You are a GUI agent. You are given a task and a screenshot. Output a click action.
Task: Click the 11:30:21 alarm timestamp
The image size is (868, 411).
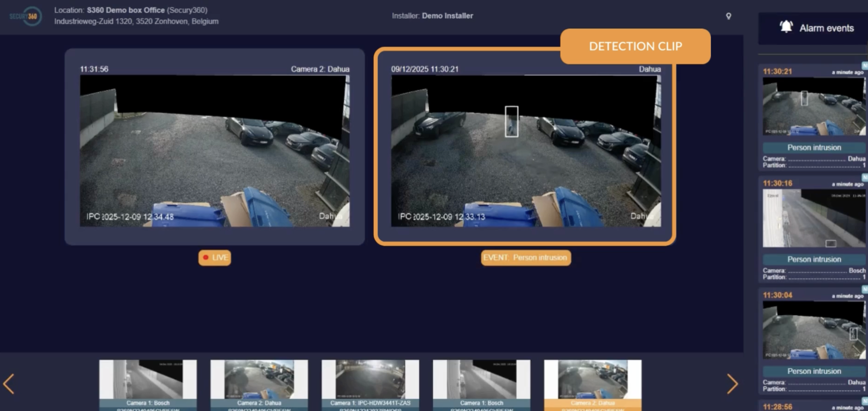pyautogui.click(x=777, y=71)
